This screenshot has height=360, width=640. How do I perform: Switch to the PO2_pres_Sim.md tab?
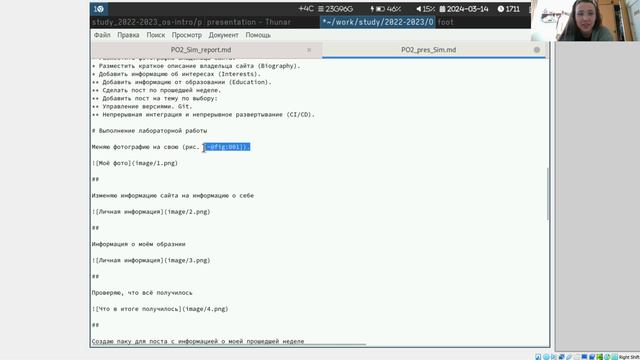[x=429, y=50]
